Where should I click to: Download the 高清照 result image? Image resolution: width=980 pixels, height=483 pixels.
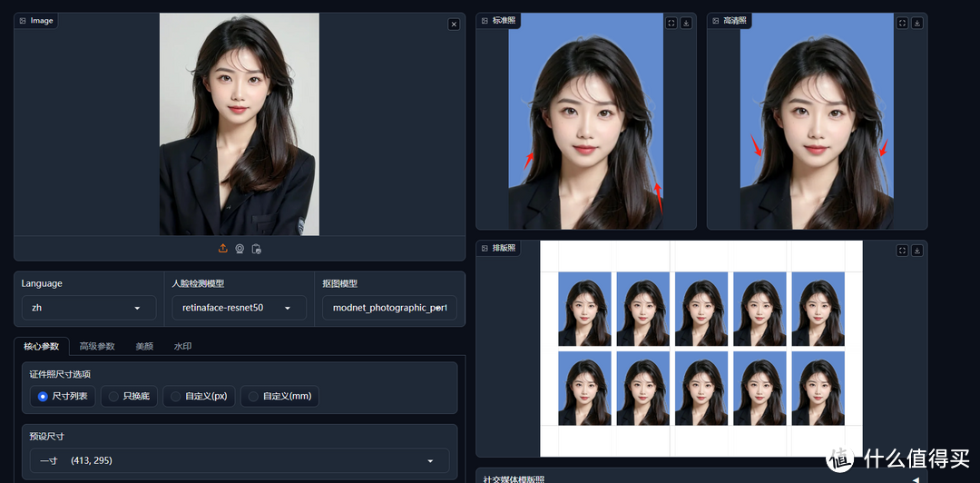(917, 24)
